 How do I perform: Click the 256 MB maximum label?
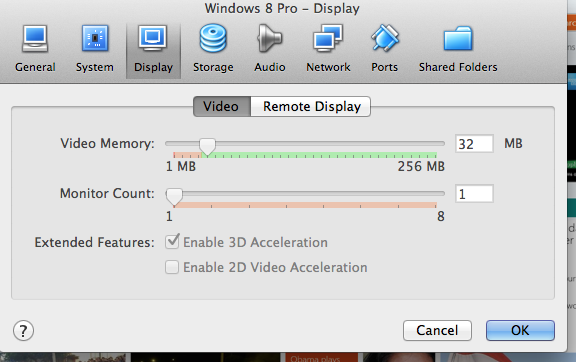(x=421, y=166)
